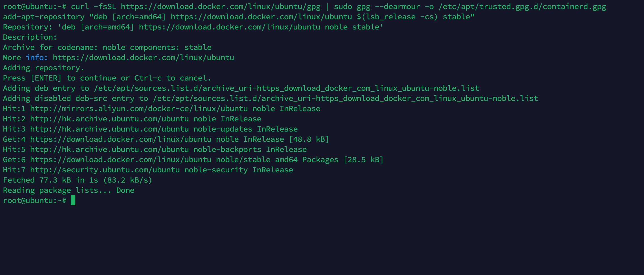The image size is (644, 275).
Task: Click the 'Fetched 77.3 kB in 1s' line
Action: tap(78, 180)
